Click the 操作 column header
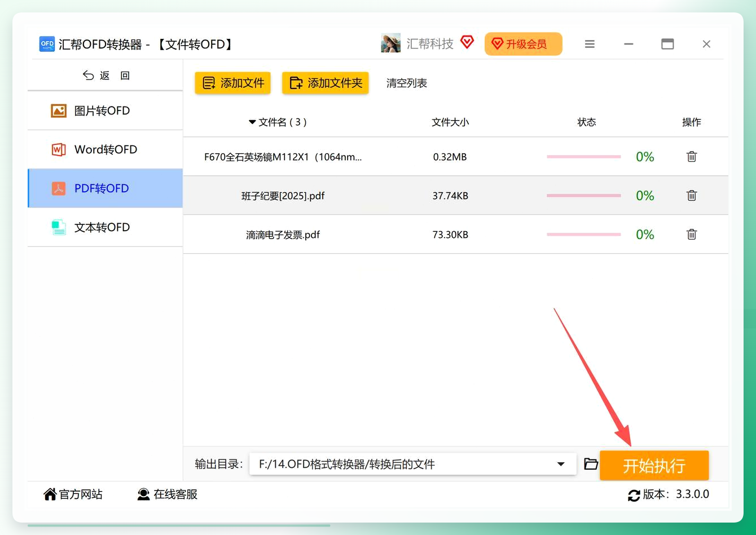 692,122
